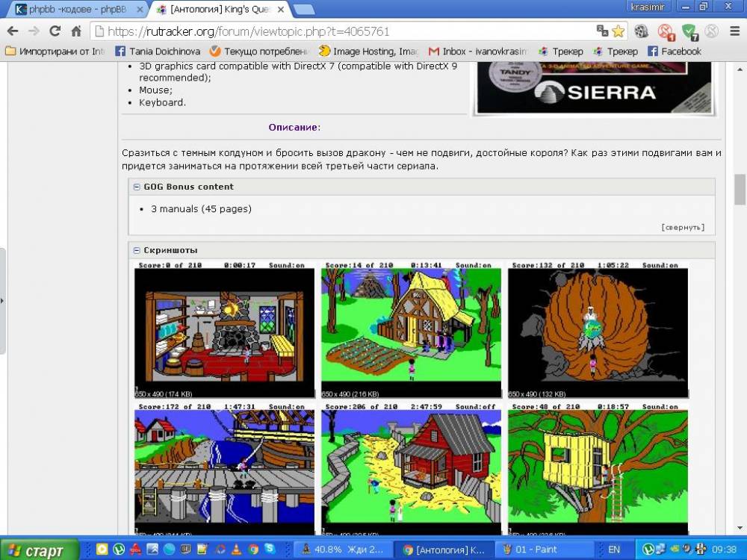
Task: Switch to the phpbb-кодове tab
Action: [77, 9]
